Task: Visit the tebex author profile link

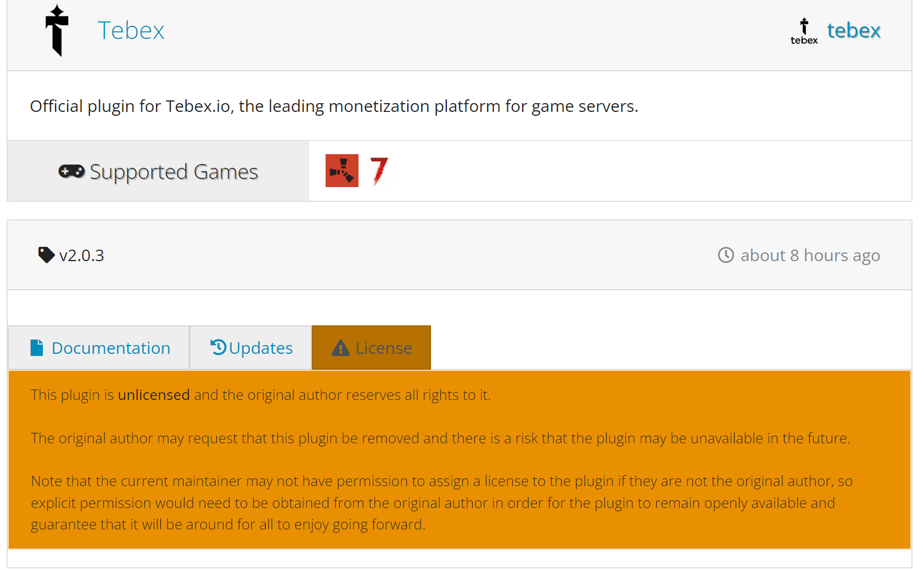Action: coord(853,30)
